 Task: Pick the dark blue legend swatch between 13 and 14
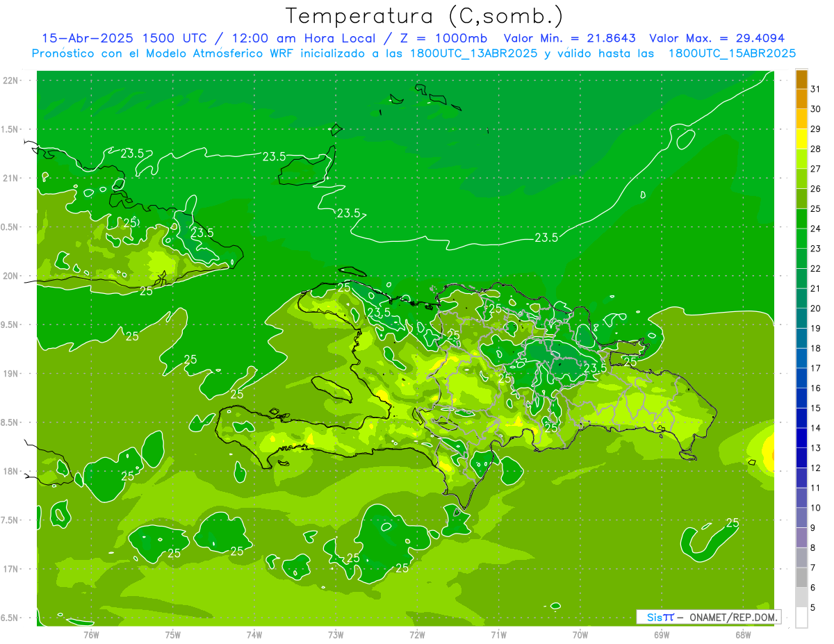pos(801,438)
